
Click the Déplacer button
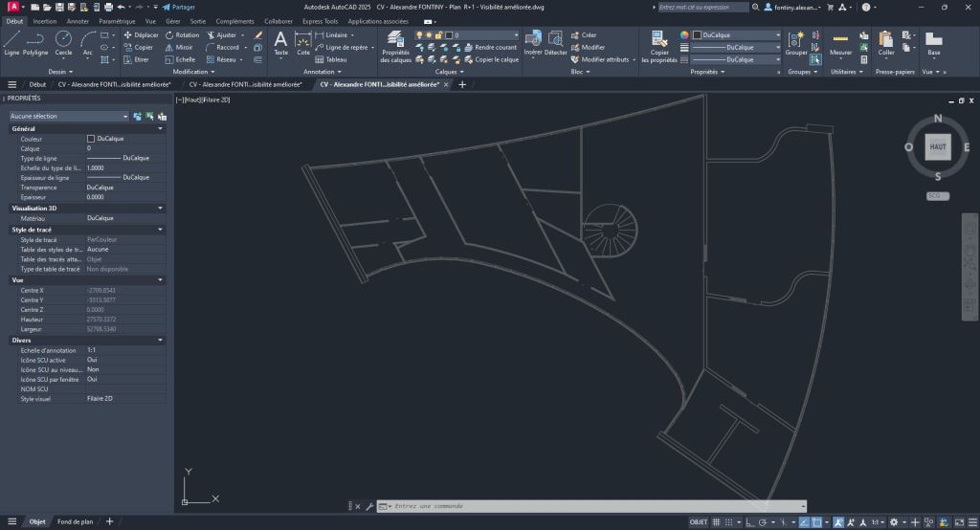141,34
